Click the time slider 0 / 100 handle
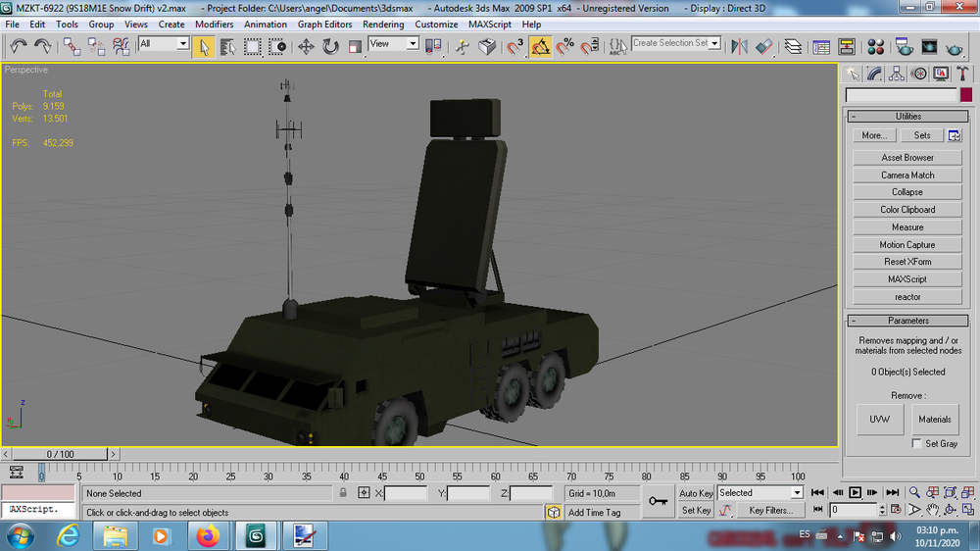The height and width of the screenshot is (551, 980). click(60, 454)
